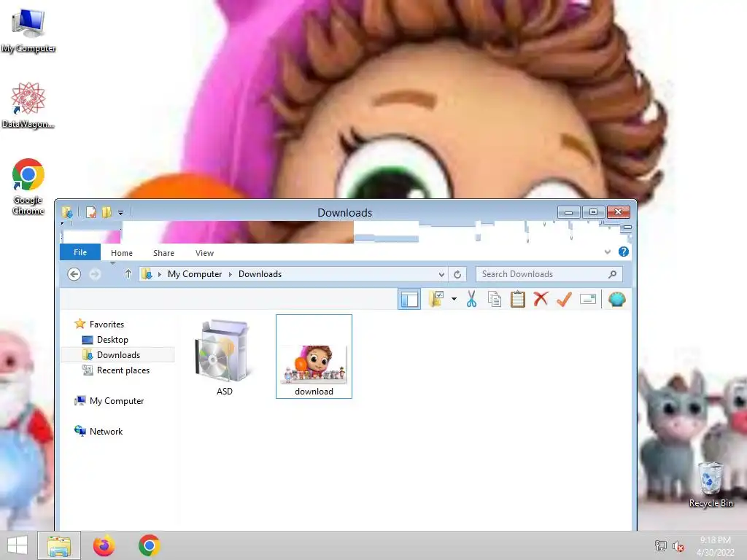Open Customize Quick Access Toolbar dropdown

click(x=121, y=212)
